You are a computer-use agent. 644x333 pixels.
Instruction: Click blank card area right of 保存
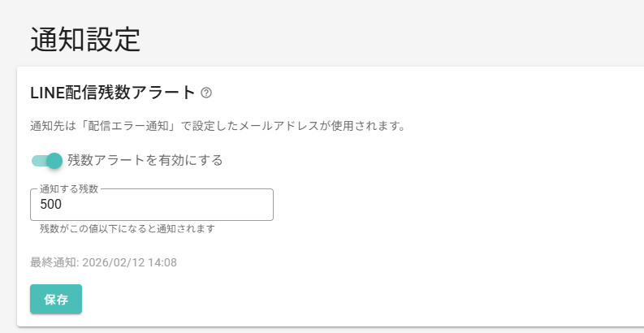tap(325, 299)
